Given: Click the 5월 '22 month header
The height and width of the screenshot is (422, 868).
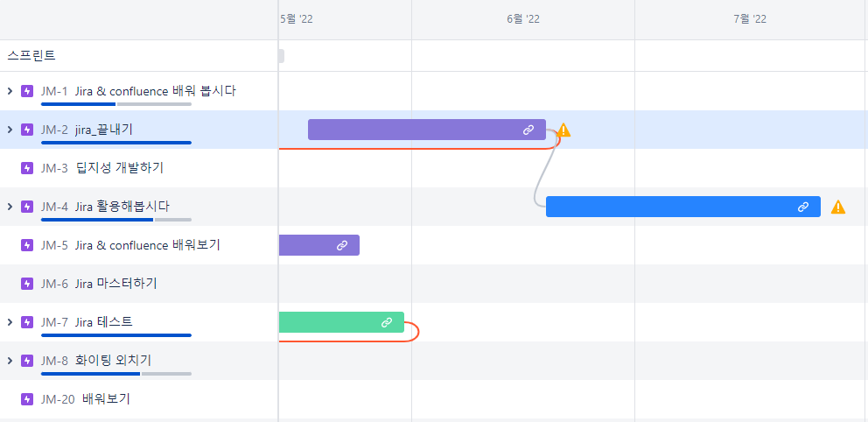Looking at the screenshot, I should tap(297, 19).
